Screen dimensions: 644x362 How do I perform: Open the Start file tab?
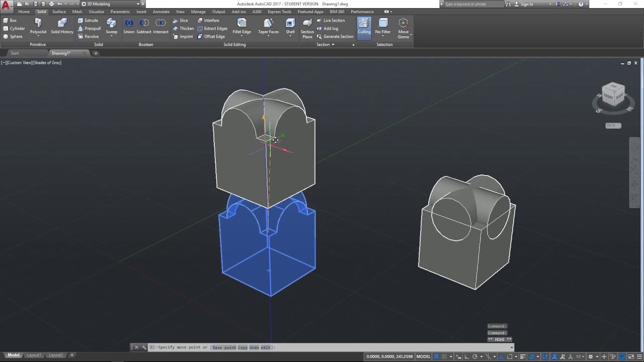tap(15, 53)
